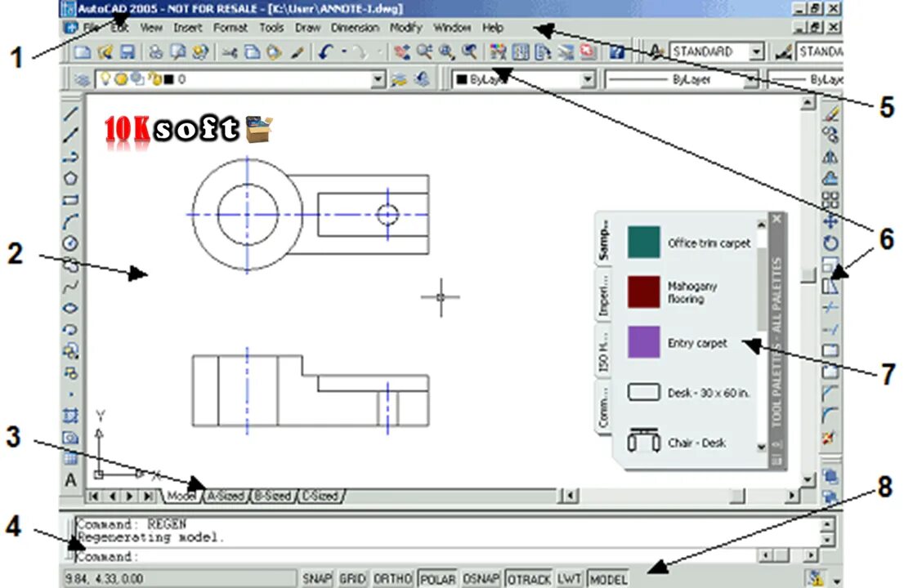Viewport: 904px width, 588px height.
Task: Switch to the C-Sized layout tab
Action: tap(320, 496)
